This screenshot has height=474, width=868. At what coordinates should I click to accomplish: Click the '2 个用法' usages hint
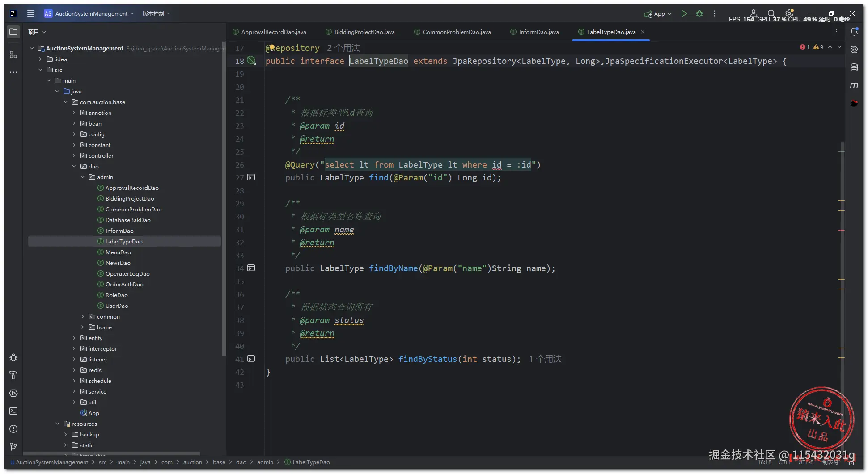click(x=343, y=48)
